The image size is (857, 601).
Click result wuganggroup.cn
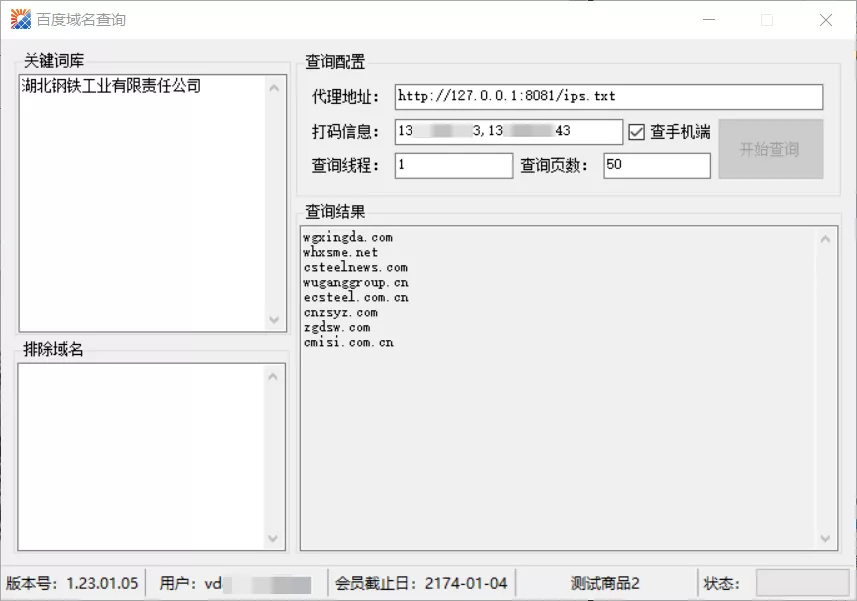pos(356,282)
